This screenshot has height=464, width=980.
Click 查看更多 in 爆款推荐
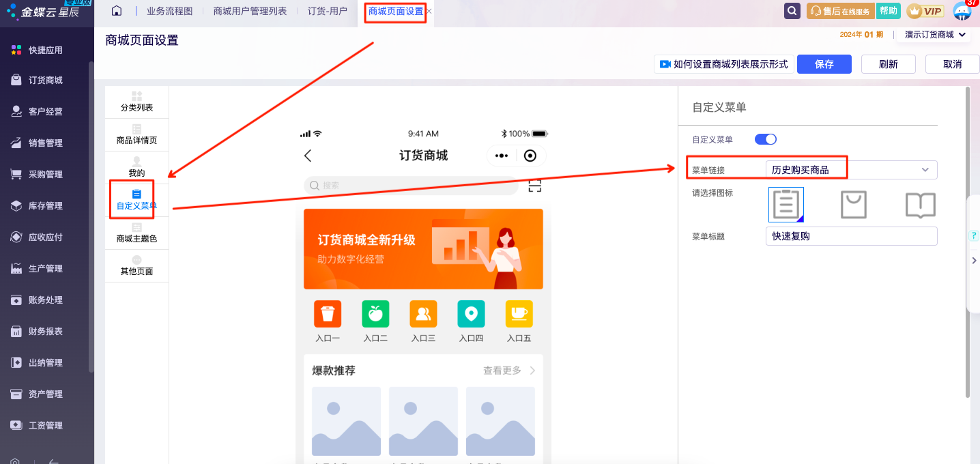(509, 371)
